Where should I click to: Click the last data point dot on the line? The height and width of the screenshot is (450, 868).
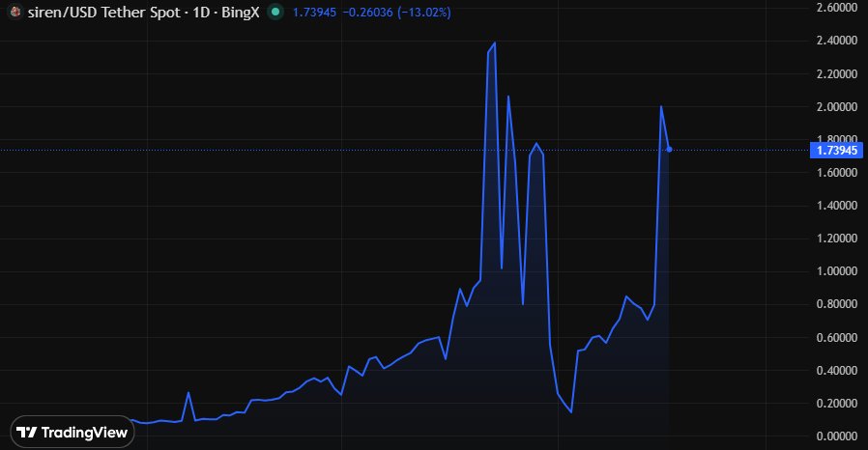click(669, 150)
